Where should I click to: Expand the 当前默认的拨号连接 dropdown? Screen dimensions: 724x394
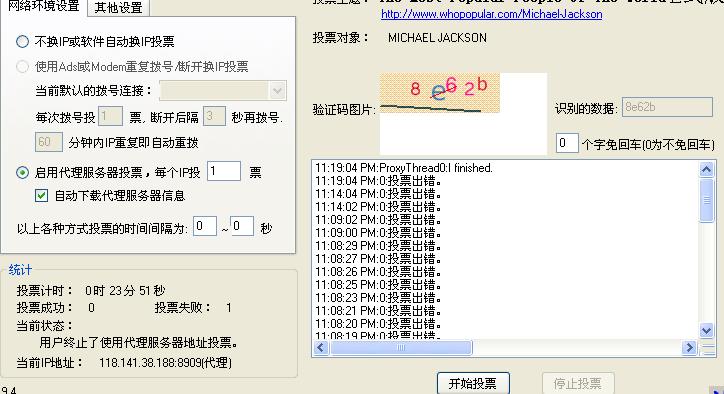click(278, 91)
